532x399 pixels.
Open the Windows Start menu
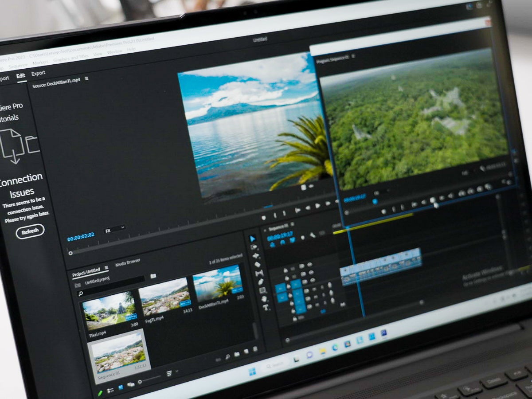click(x=252, y=372)
